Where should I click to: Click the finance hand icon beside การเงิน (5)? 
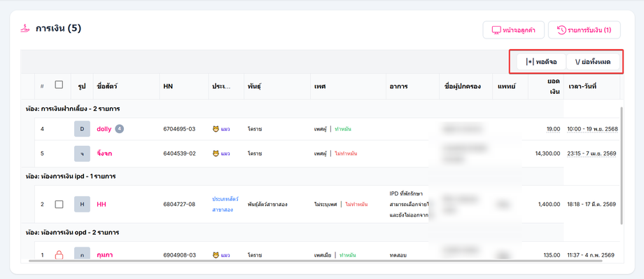click(x=25, y=29)
